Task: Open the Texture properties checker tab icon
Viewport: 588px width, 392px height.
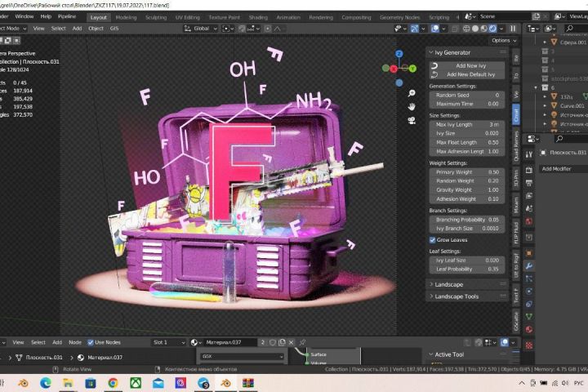Action: click(528, 345)
